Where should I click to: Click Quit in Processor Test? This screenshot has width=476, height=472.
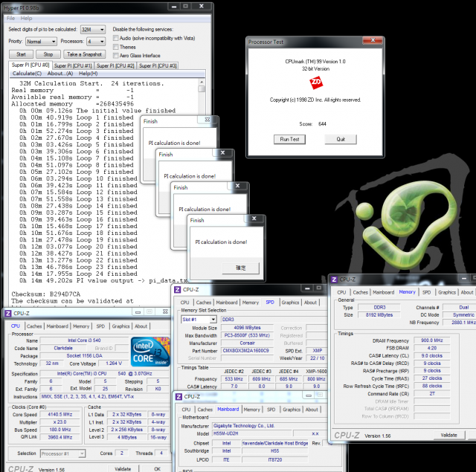click(x=341, y=139)
